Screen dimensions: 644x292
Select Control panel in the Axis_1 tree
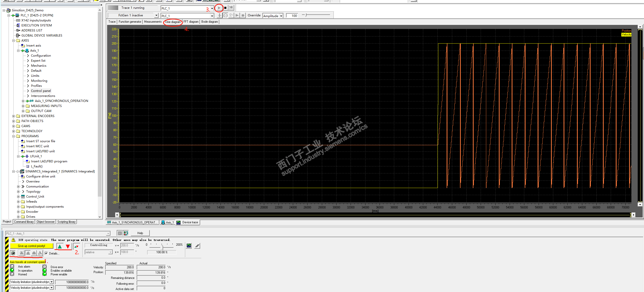click(41, 91)
